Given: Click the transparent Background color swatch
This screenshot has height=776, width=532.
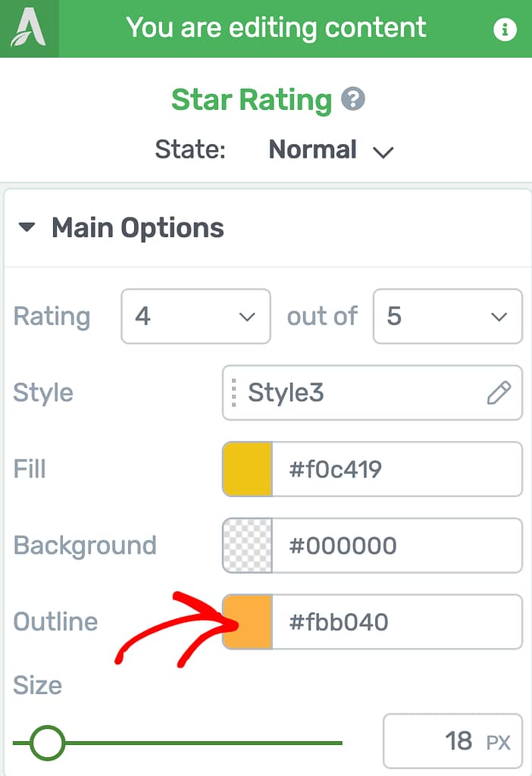Looking at the screenshot, I should 248,546.
